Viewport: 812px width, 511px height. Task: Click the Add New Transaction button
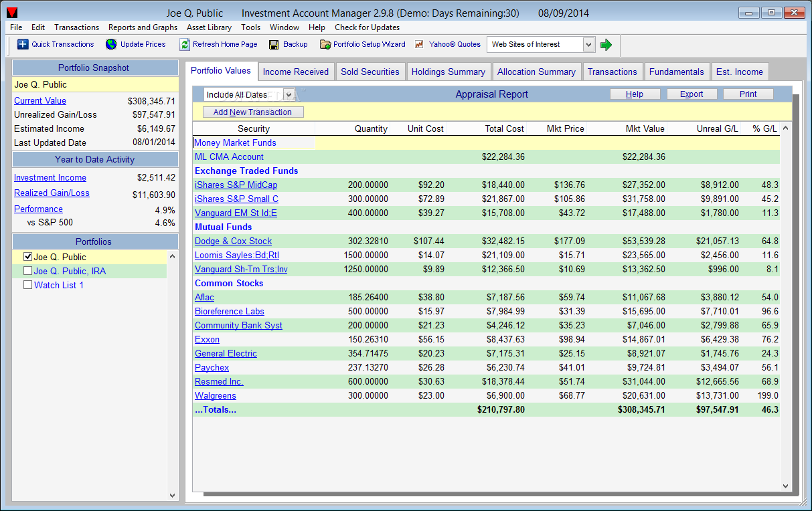[253, 112]
